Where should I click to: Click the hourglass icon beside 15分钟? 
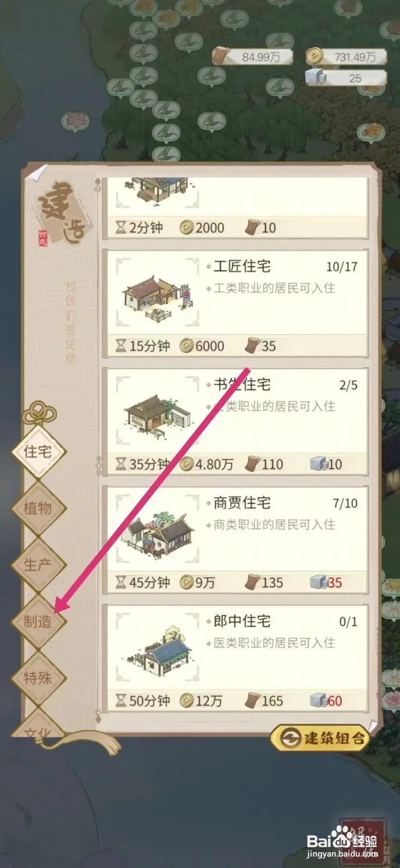pos(120,346)
